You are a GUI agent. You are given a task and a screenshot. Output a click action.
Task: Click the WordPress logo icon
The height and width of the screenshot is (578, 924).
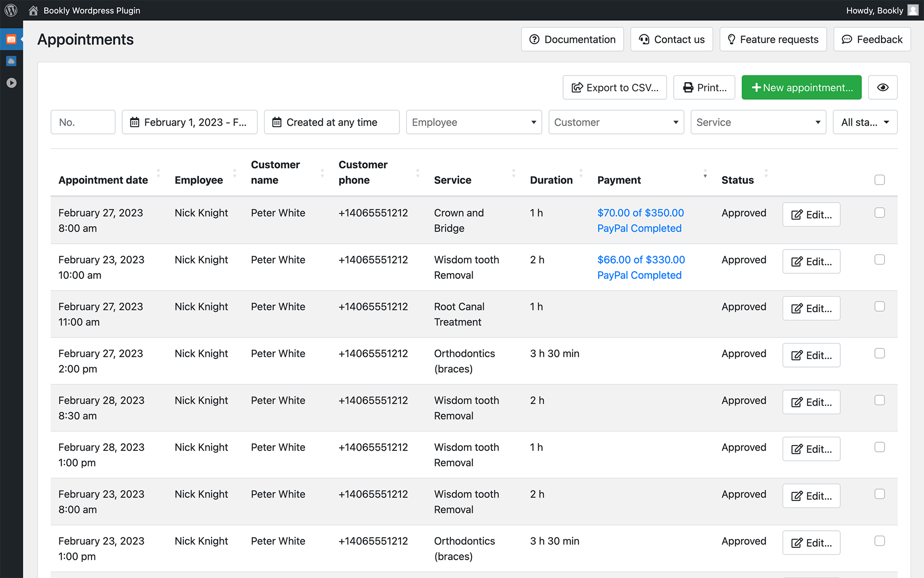(11, 10)
